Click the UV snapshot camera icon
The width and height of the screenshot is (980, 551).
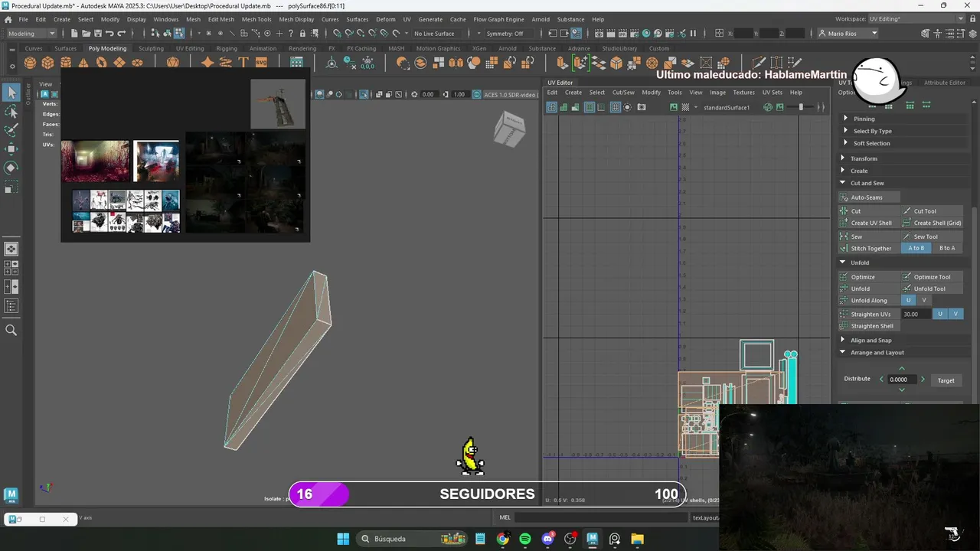tap(641, 107)
